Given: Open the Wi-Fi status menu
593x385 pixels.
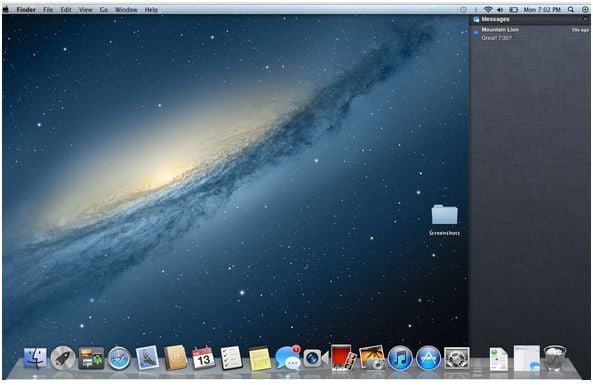Looking at the screenshot, I should click(488, 10).
